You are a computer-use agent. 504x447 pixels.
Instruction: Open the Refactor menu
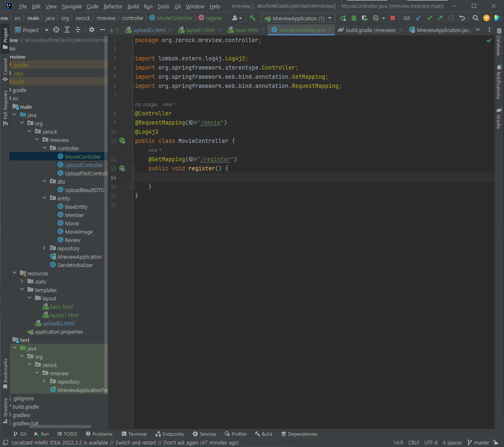click(x=113, y=6)
